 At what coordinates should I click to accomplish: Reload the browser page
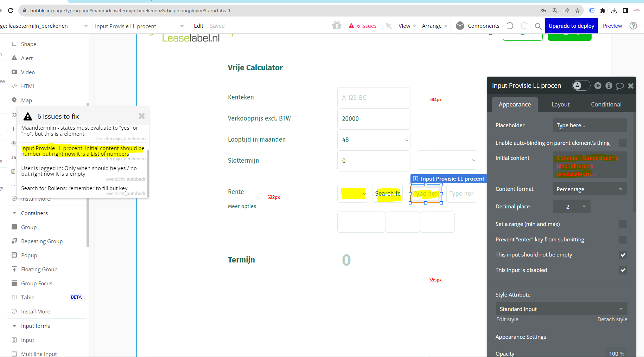(x=11, y=11)
